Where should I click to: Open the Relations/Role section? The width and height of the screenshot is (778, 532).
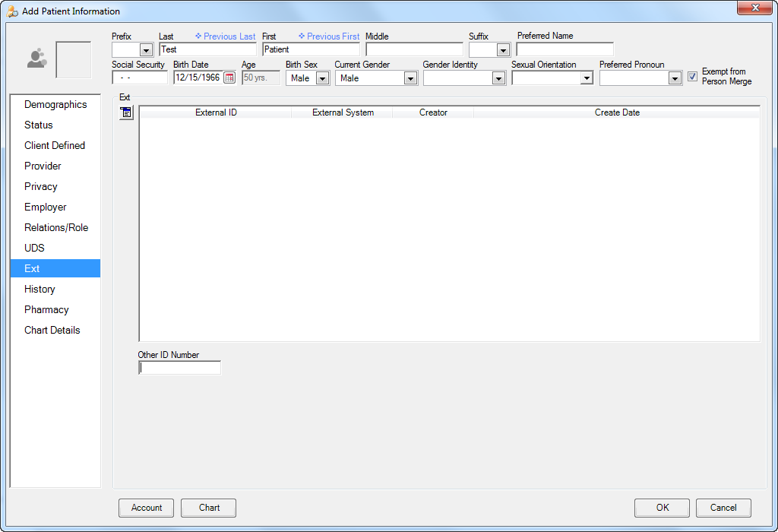tap(55, 228)
